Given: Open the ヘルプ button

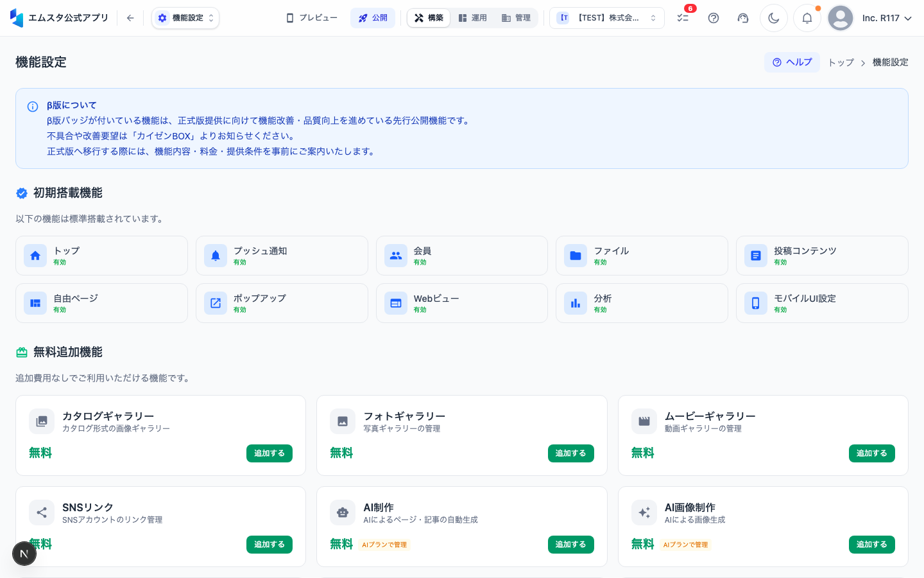Looking at the screenshot, I should pos(792,62).
